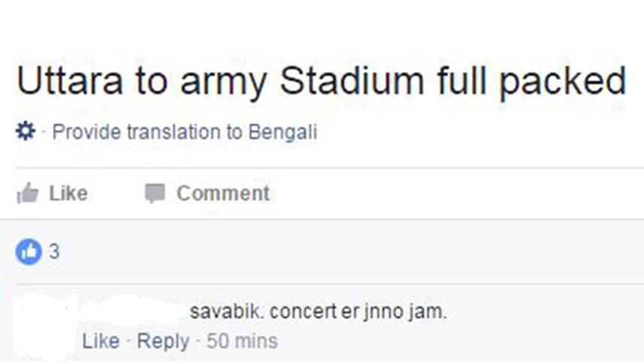This screenshot has width=644, height=362.
Task: Like the "savabik" comment
Action: pyautogui.click(x=101, y=341)
